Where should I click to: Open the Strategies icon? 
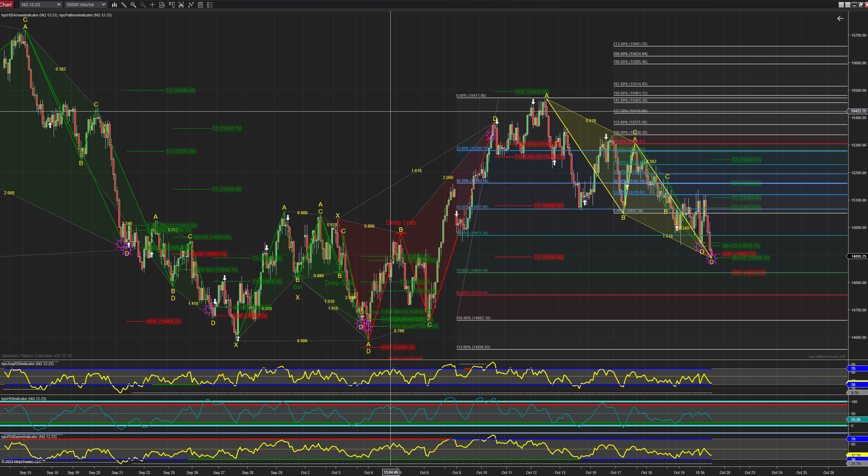[200, 5]
